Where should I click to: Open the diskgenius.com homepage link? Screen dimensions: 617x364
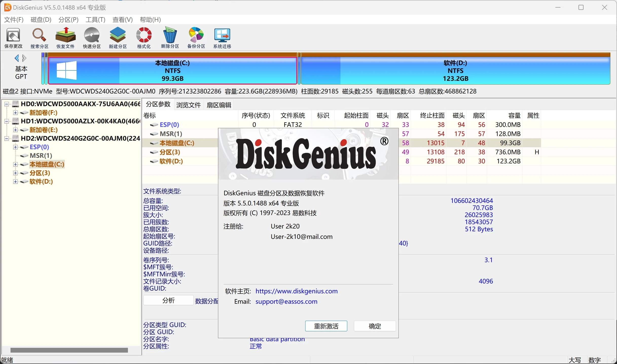(296, 291)
